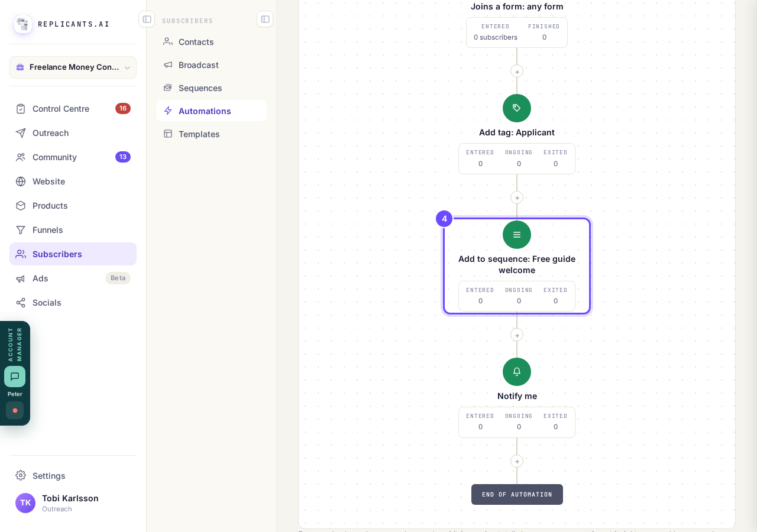This screenshot has height=532, width=757.
Task: Go to Funnels
Action: (x=73, y=230)
